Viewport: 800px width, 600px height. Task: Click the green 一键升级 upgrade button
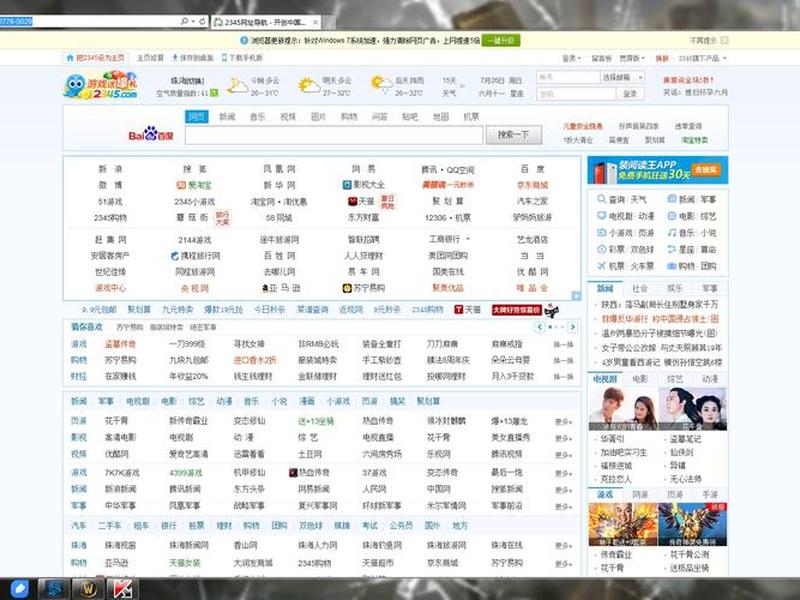click(501, 40)
